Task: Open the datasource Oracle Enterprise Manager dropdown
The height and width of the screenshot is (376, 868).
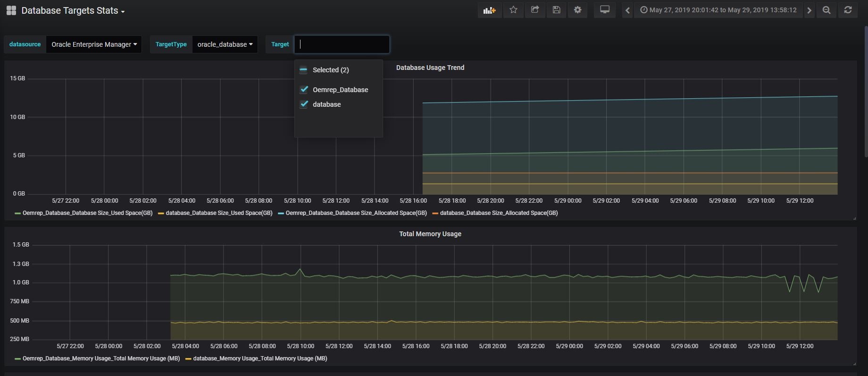Action: [x=94, y=44]
